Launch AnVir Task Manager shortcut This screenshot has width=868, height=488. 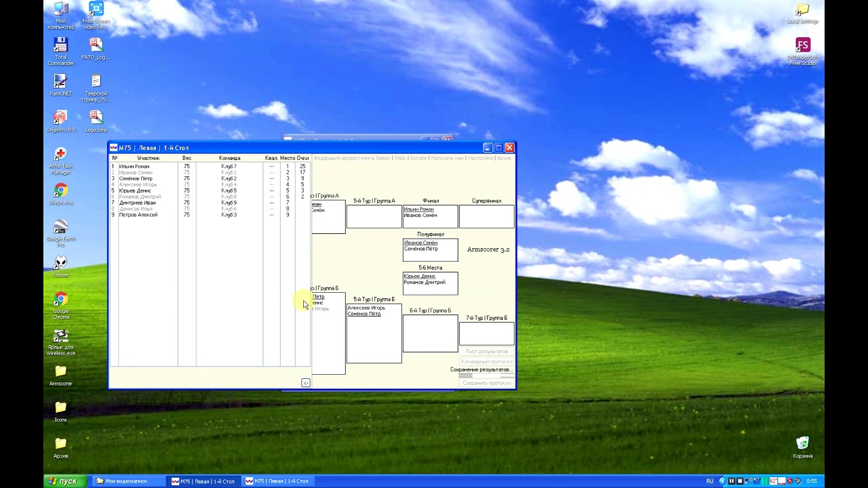[x=60, y=161]
